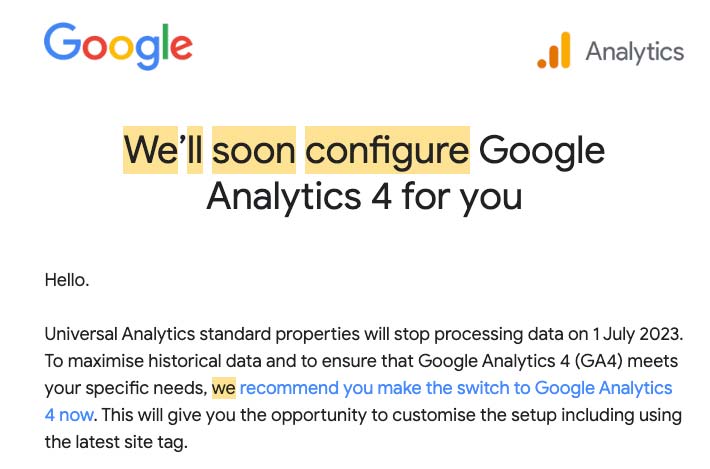Click the 'Analytics 4 for you' headline line
This screenshot has height=469, width=710.
pos(365,196)
